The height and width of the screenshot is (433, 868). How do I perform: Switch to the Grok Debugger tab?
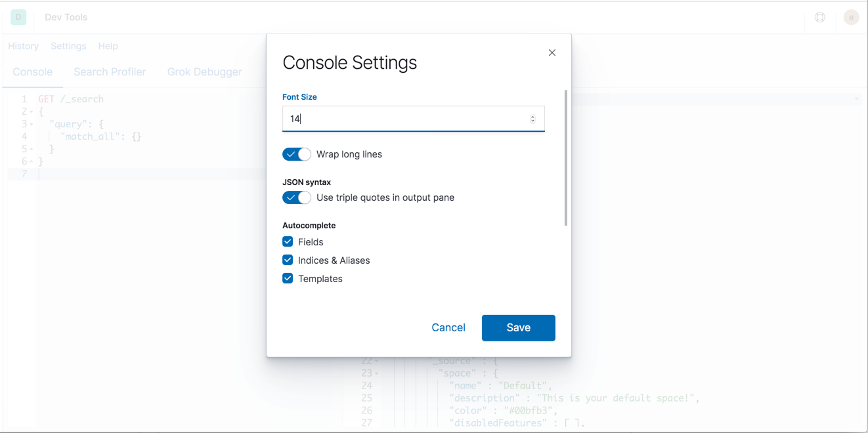(x=204, y=72)
